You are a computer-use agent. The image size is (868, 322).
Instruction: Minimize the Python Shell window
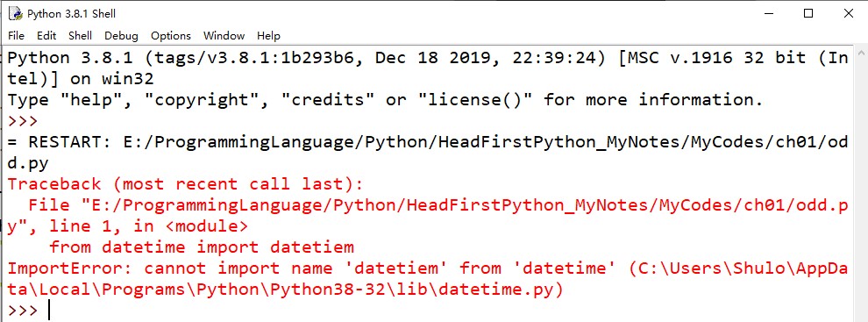tap(768, 13)
